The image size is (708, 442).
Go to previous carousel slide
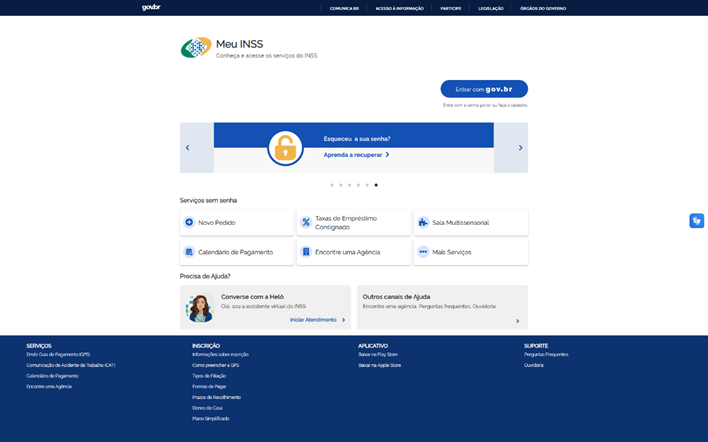[188, 148]
